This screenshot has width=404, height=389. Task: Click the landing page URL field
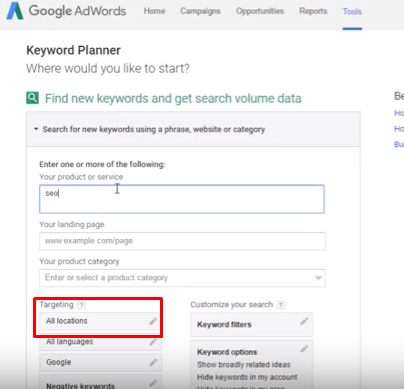[x=182, y=241]
